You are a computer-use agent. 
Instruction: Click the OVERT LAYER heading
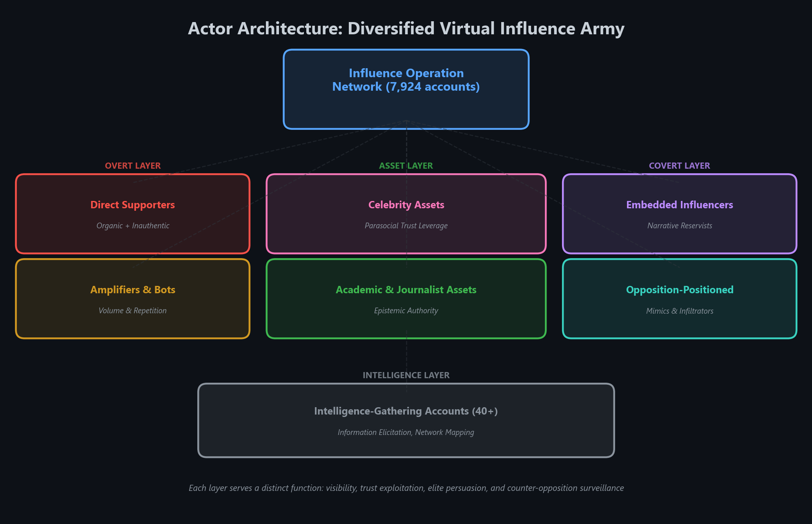[x=133, y=166]
